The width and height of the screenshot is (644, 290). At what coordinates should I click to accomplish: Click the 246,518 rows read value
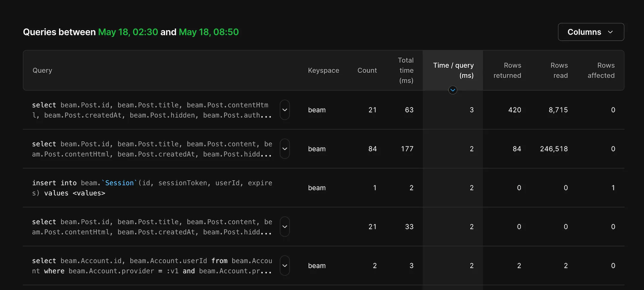point(554,149)
